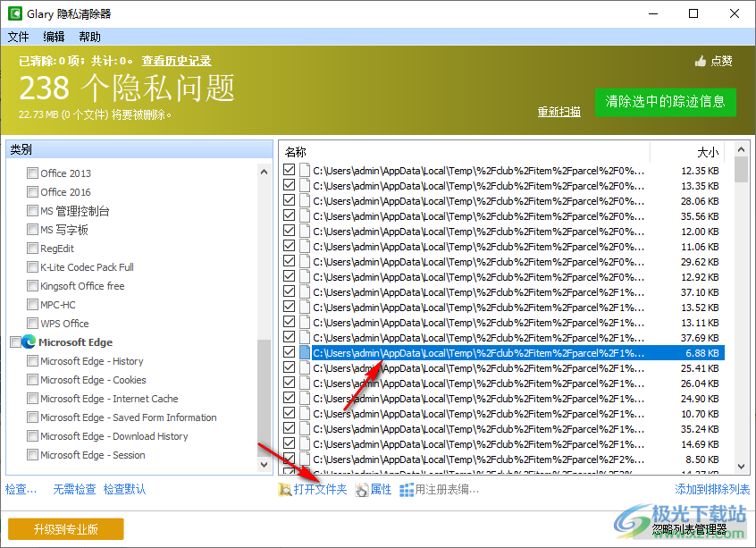The height and width of the screenshot is (548, 756).
Task: Select the Kingsoft Office free item
Action: tap(82, 285)
